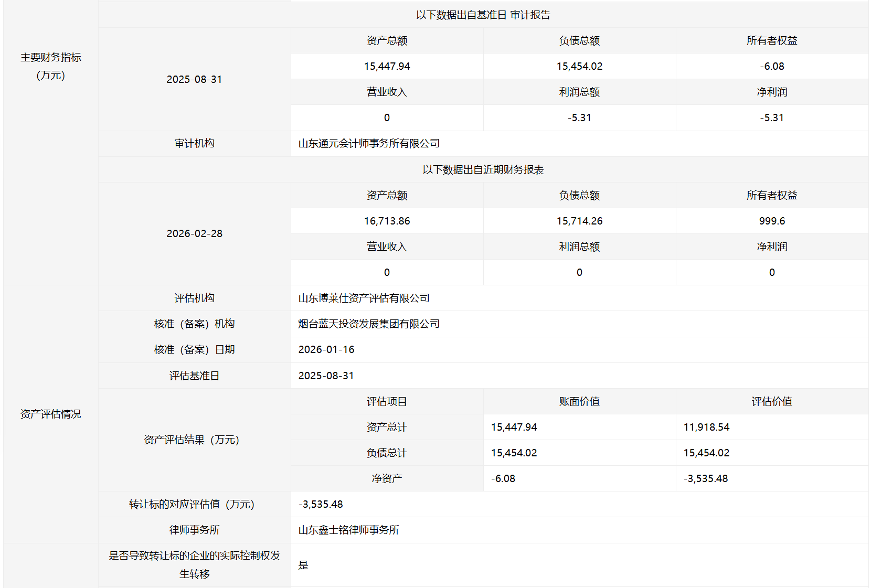Click the 核准（备案）机构 row label
The width and height of the screenshot is (871, 588).
point(194,324)
